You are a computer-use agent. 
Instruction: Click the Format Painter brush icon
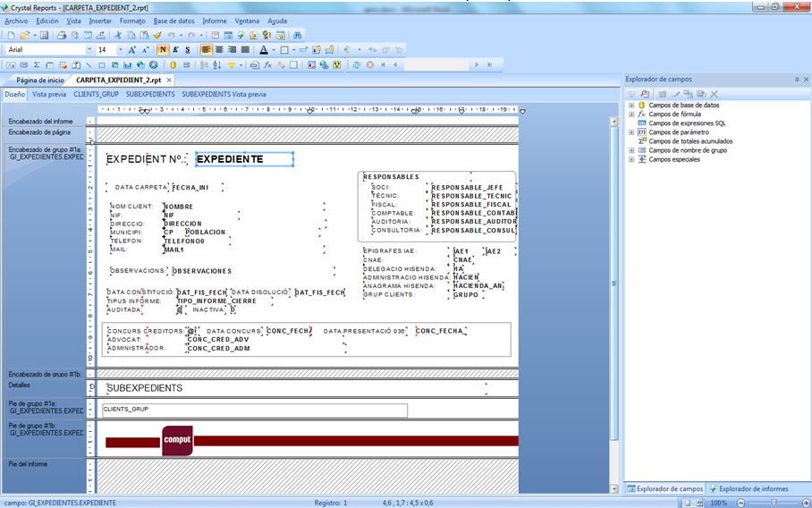(156, 35)
